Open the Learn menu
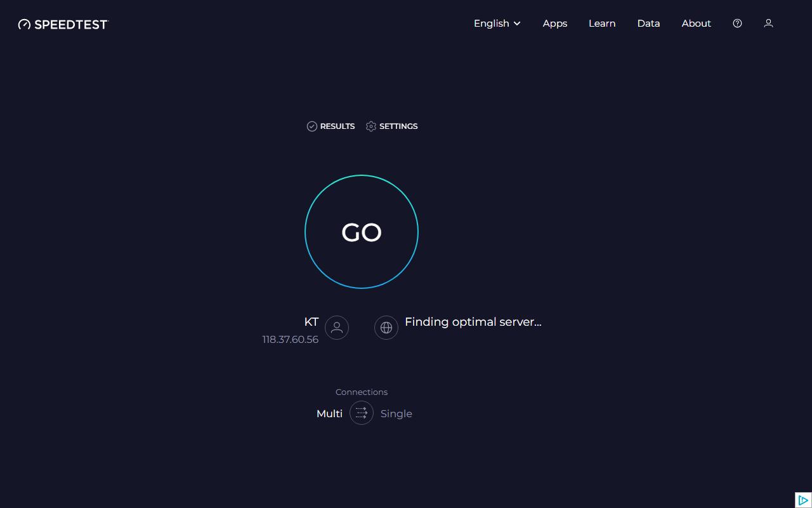812x508 pixels. [x=602, y=23]
